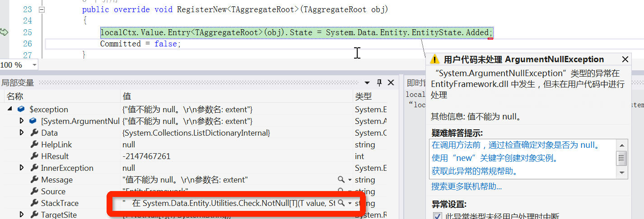Click the text visualizer magnifier on Message row
Screen dimensions: 644x219
tap(341, 180)
